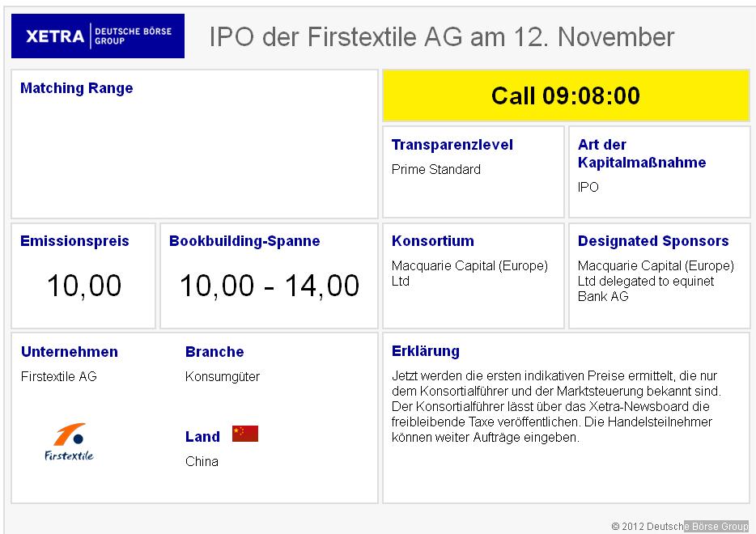Click the Transparenzlevel heading
This screenshot has height=534, width=756.
pos(452,145)
